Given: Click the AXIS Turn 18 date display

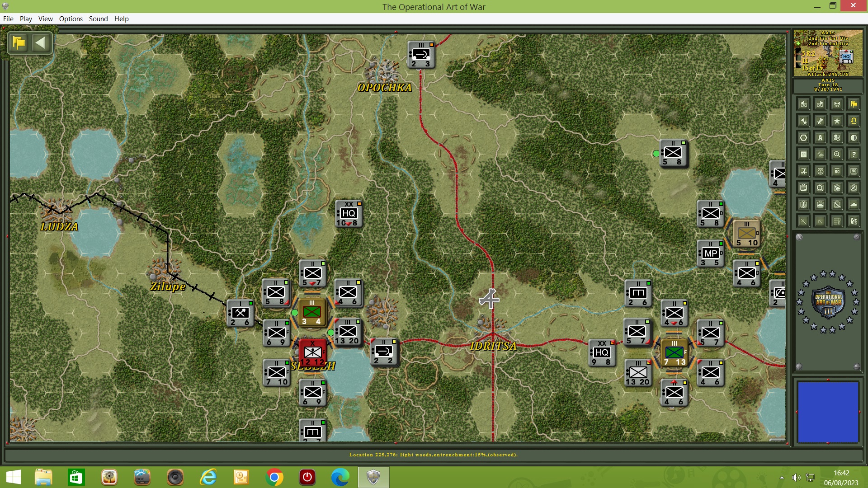Looking at the screenshot, I should (x=828, y=85).
